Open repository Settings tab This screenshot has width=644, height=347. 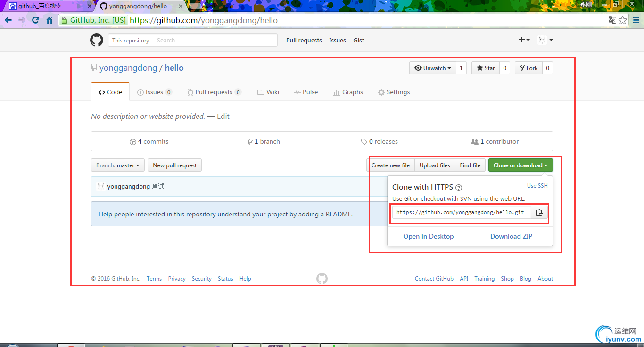tap(394, 92)
